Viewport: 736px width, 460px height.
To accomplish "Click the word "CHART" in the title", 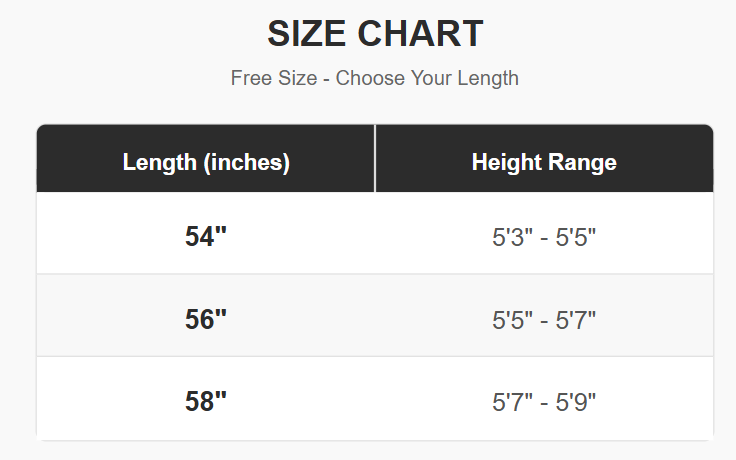I will pyautogui.click(x=421, y=35).
